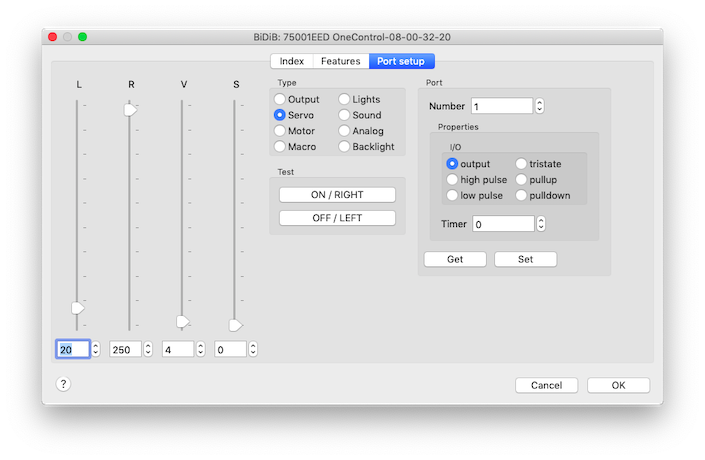Click the Set button
Viewport: 705px width, 460px height.
(x=525, y=259)
